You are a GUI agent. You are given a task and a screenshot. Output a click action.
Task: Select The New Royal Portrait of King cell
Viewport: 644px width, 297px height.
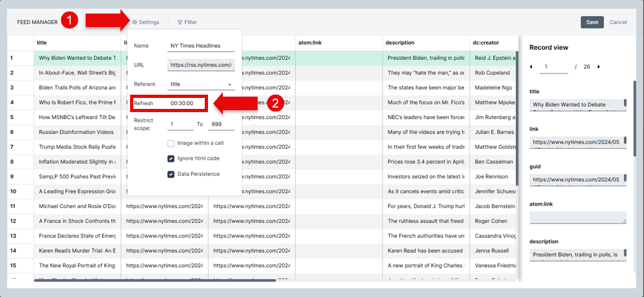coord(77,265)
